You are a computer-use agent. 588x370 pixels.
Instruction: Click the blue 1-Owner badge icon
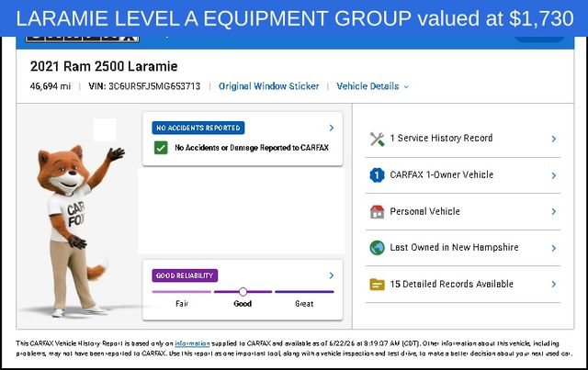tap(377, 175)
